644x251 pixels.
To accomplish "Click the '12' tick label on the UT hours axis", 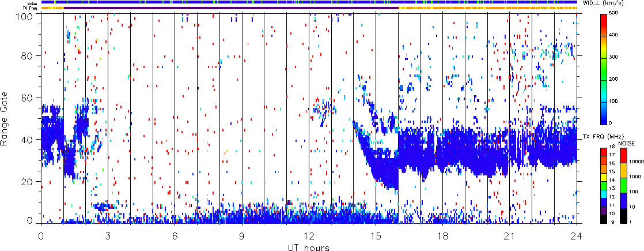I will (309, 236).
